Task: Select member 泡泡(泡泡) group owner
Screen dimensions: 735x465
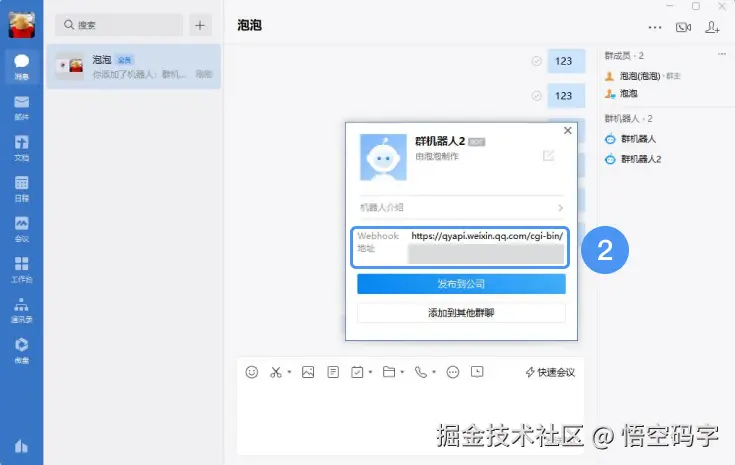Action: (643, 76)
